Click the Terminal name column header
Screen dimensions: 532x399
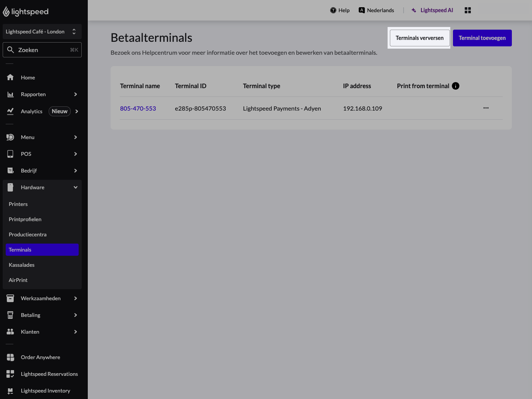(x=140, y=86)
